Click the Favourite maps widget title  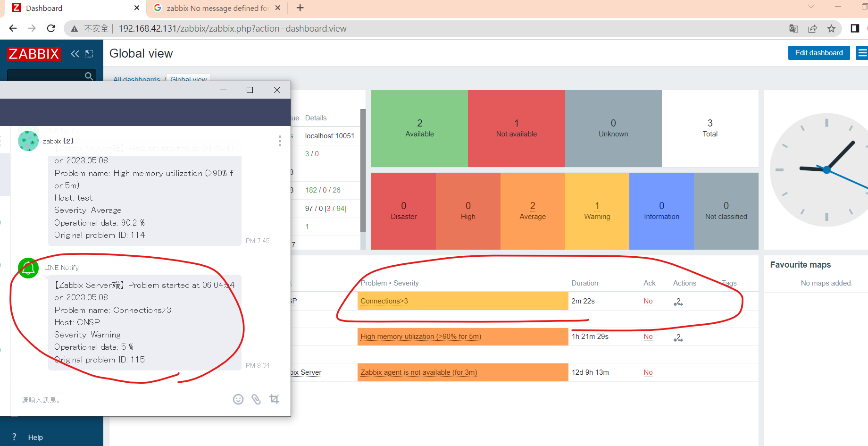(x=801, y=265)
